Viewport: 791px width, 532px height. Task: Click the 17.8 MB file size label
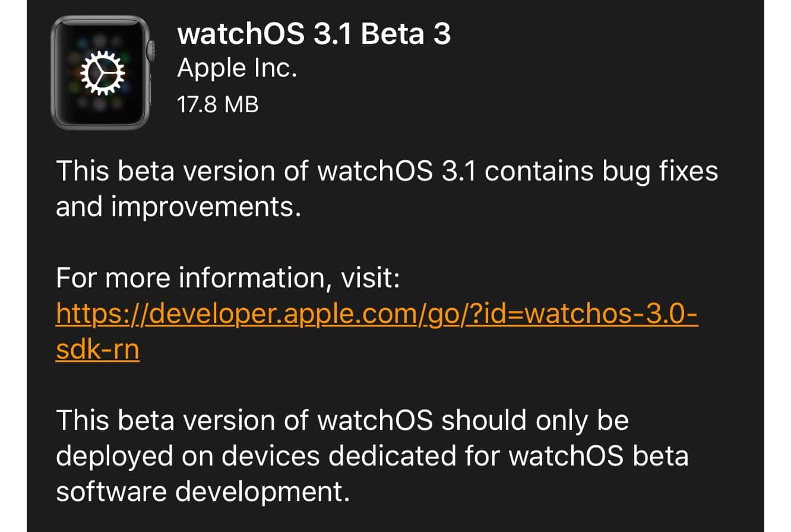point(218,105)
